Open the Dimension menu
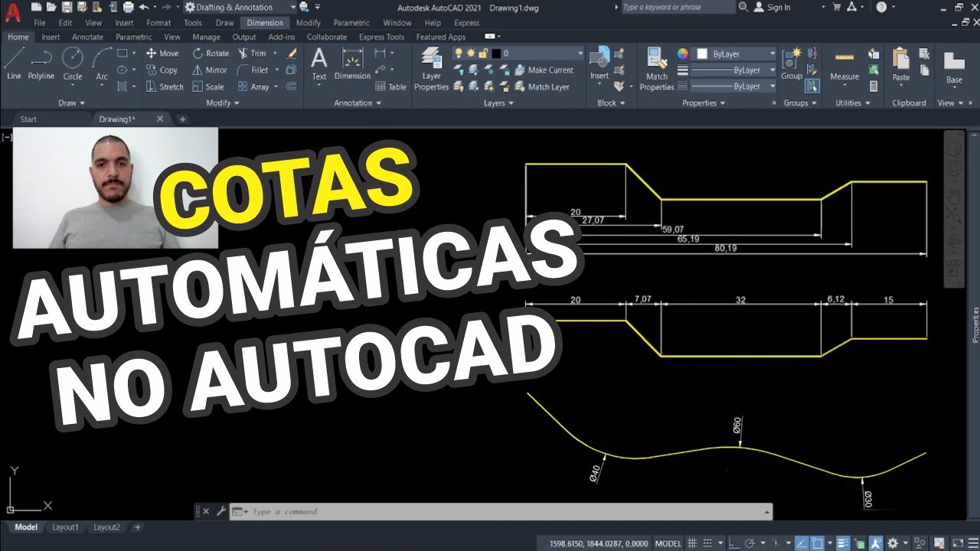 [x=265, y=23]
